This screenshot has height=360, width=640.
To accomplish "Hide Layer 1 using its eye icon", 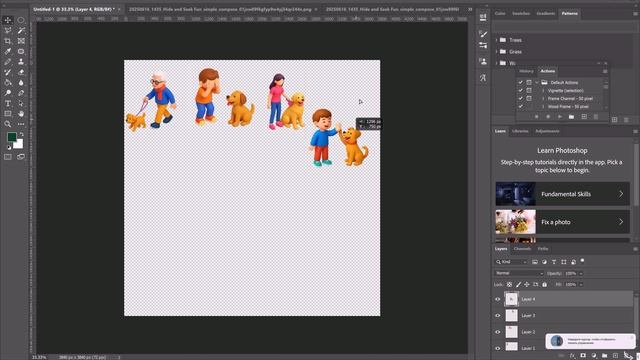I will coord(498,348).
